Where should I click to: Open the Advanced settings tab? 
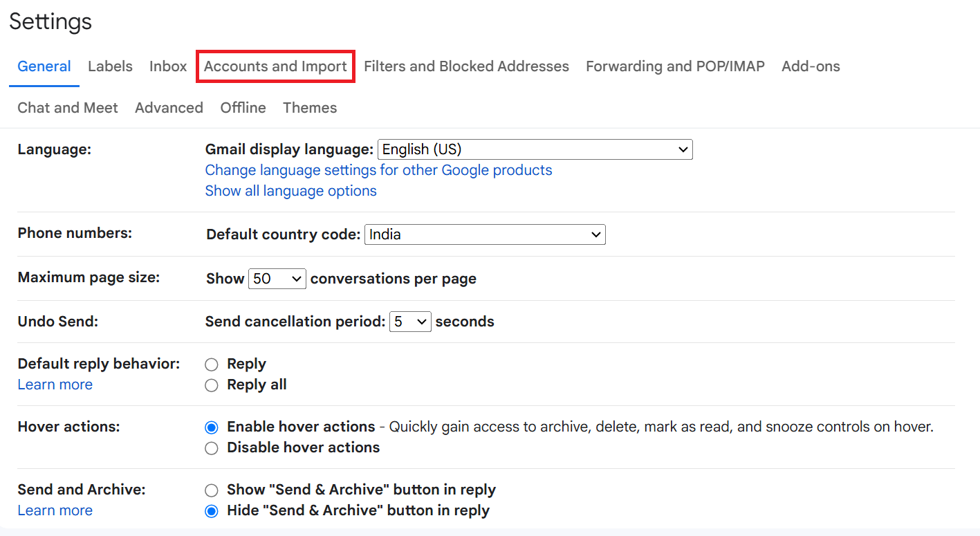click(169, 108)
